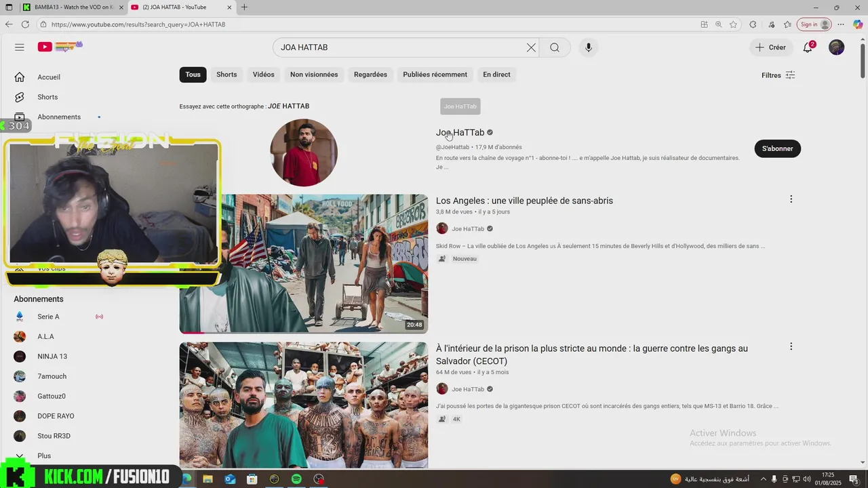Select the Tous filter chip

tap(193, 75)
